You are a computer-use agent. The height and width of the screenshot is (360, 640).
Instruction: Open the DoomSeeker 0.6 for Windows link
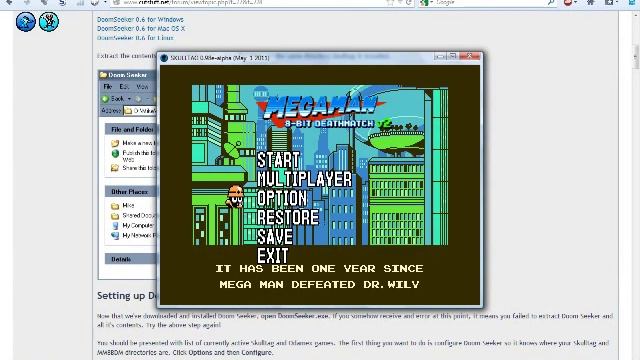[x=140, y=19]
